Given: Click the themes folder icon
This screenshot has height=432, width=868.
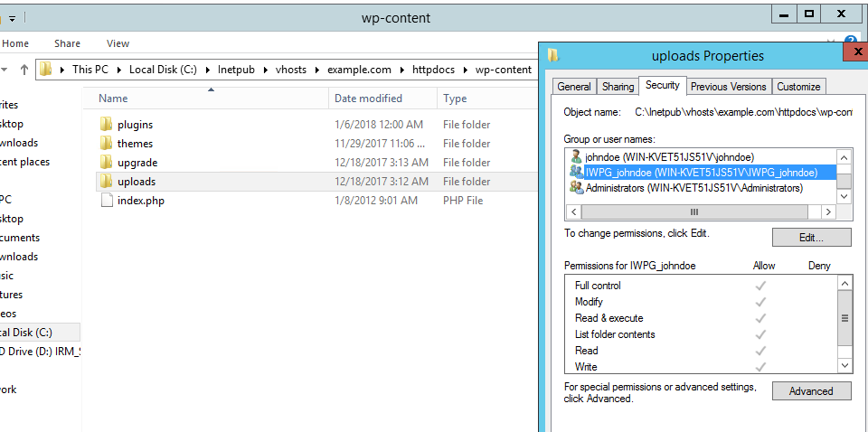Looking at the screenshot, I should (x=107, y=144).
